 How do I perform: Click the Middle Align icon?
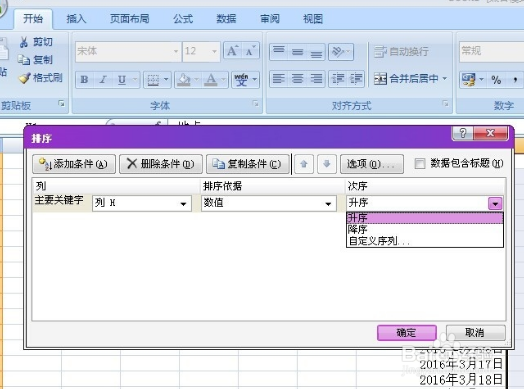coord(297,52)
